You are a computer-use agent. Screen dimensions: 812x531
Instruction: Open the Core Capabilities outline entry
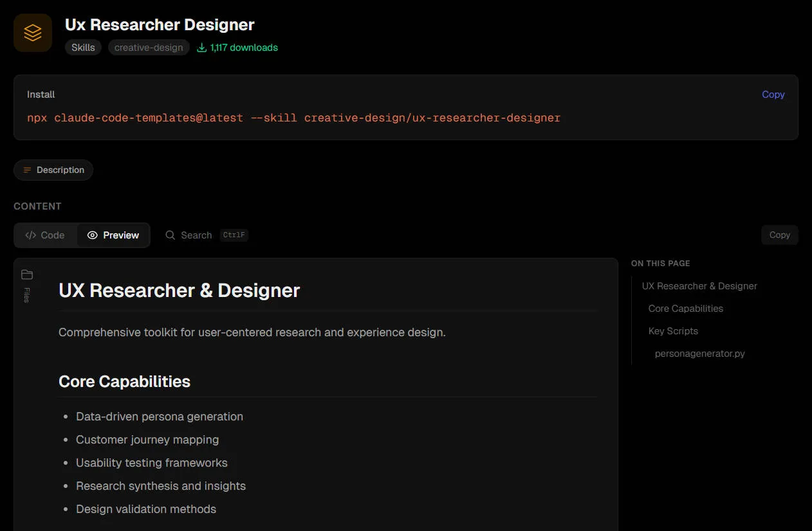(685, 309)
